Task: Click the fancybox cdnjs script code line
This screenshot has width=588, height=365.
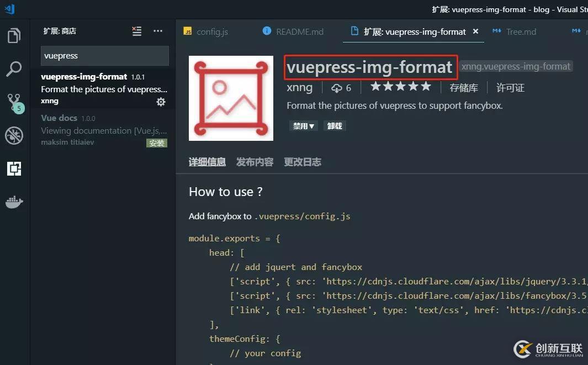Action: (x=409, y=295)
